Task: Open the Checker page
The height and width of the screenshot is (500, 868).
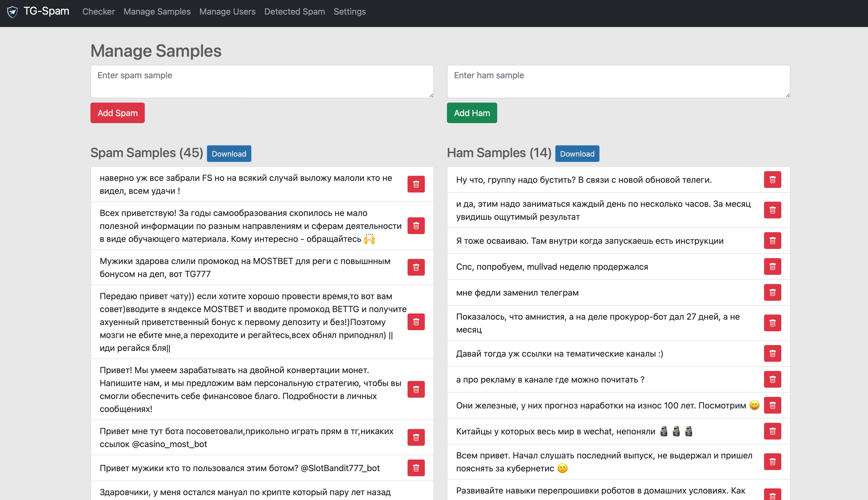Action: pos(98,12)
